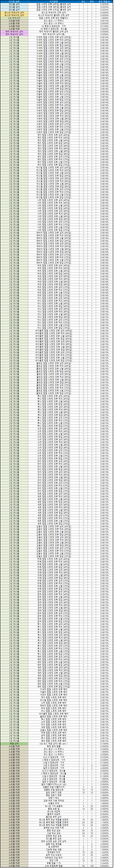Click 루시 힙합 스트릿 크루 상의 [A타입]

pos(54,624)
